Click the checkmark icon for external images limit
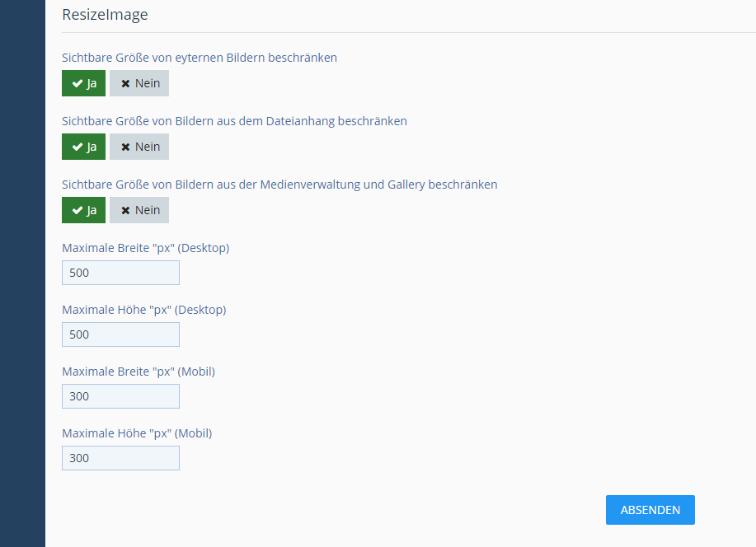 point(77,83)
